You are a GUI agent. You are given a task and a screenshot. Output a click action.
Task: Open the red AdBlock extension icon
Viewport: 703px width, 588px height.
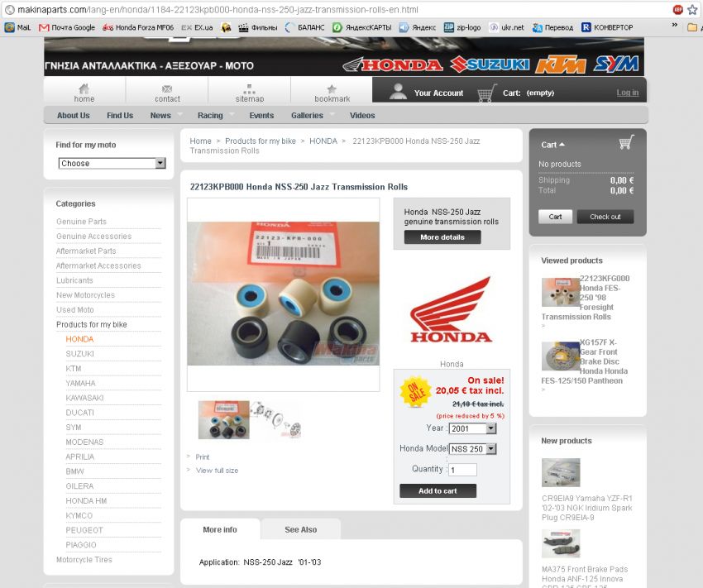click(678, 9)
